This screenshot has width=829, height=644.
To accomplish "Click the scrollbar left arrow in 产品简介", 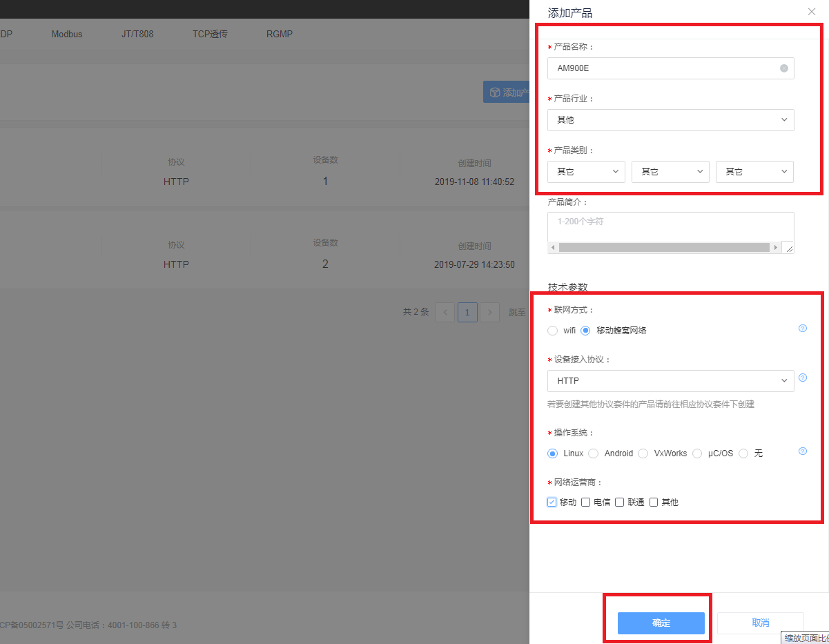I will click(x=552, y=247).
